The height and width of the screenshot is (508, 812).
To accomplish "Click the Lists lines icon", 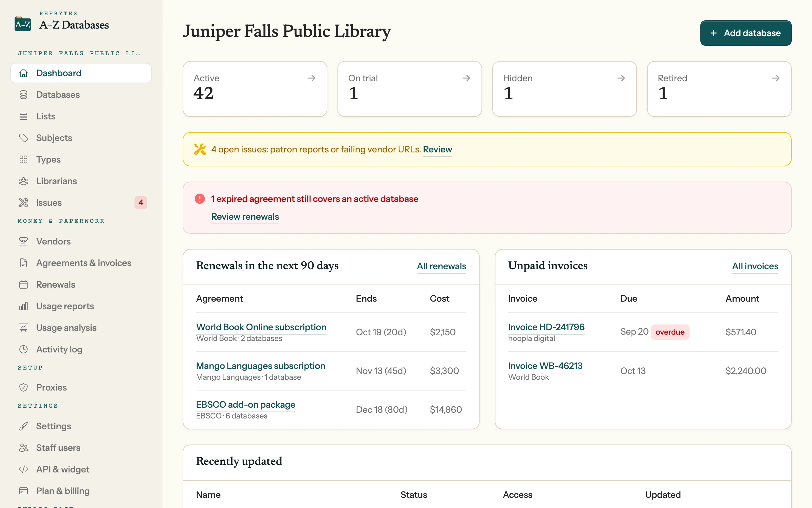I will [23, 116].
